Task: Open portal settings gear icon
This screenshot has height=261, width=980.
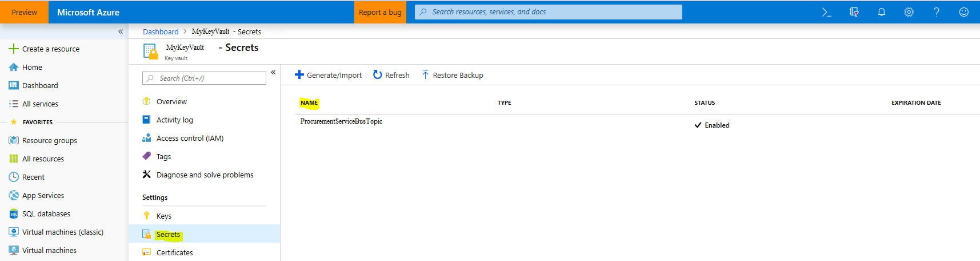Action: 909,12
